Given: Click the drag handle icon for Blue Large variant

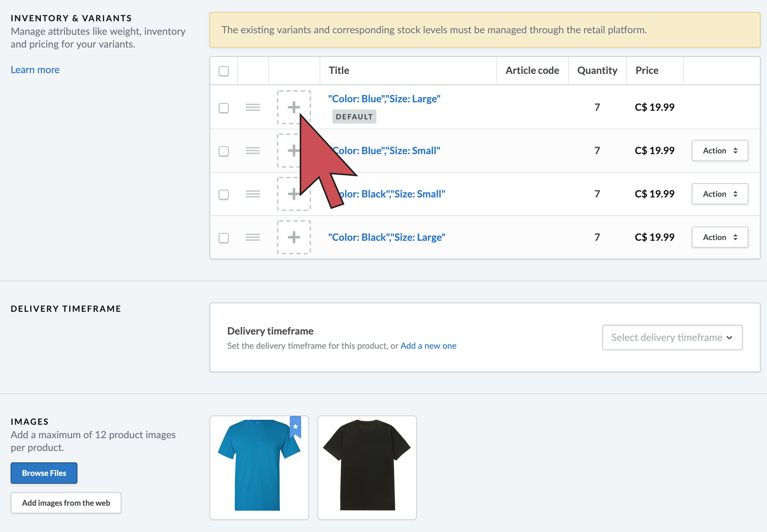Looking at the screenshot, I should coord(253,107).
